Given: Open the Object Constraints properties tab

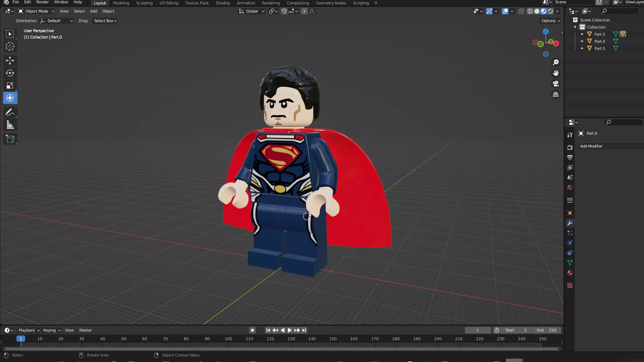Looking at the screenshot, I should tap(570, 253).
